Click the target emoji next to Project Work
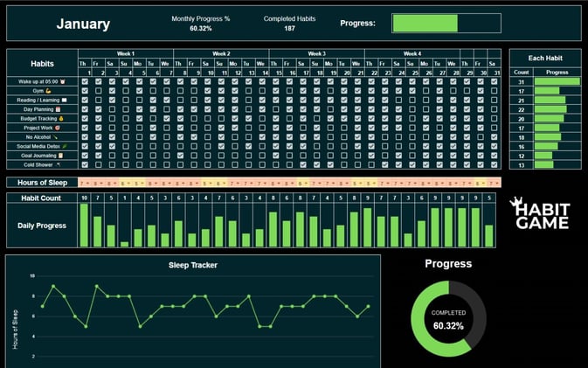 point(58,128)
